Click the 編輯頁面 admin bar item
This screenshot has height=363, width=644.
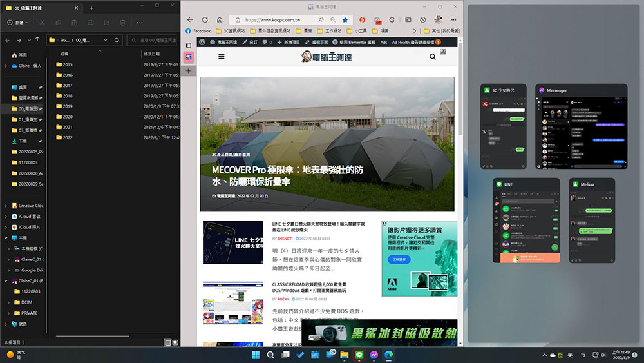coord(316,42)
